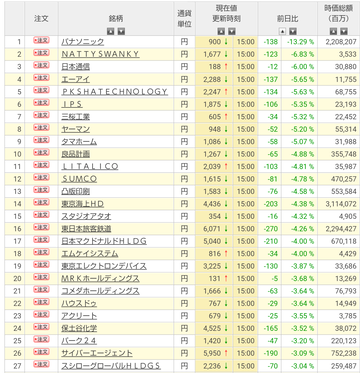Order button in エーアイ row
Image resolution: width=360 pixels, height=373 pixels.
tap(41, 78)
